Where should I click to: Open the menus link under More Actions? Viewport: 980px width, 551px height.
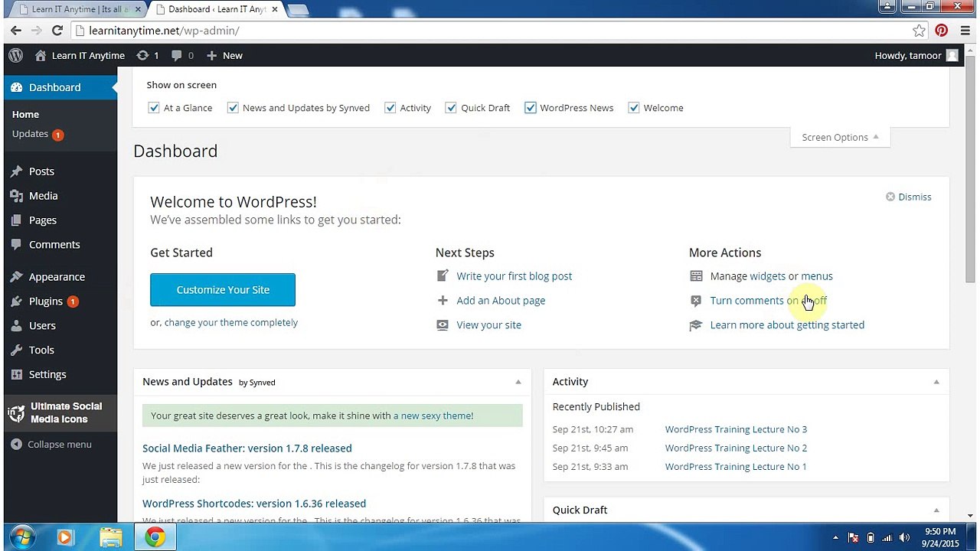tap(817, 276)
